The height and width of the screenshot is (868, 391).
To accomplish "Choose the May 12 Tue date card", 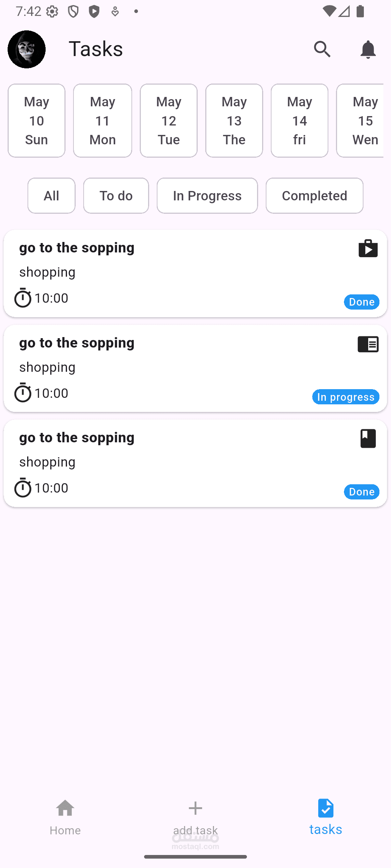I will [169, 121].
